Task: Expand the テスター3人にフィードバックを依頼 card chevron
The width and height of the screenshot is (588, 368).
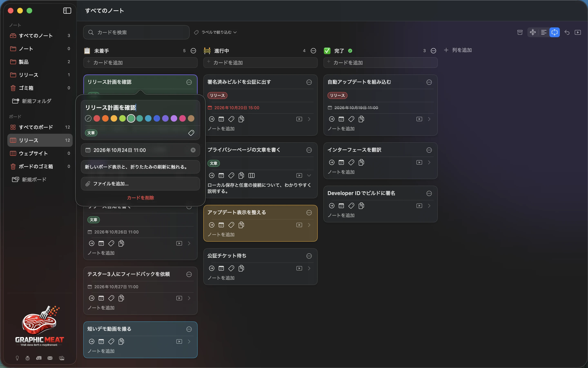Action: click(x=189, y=298)
